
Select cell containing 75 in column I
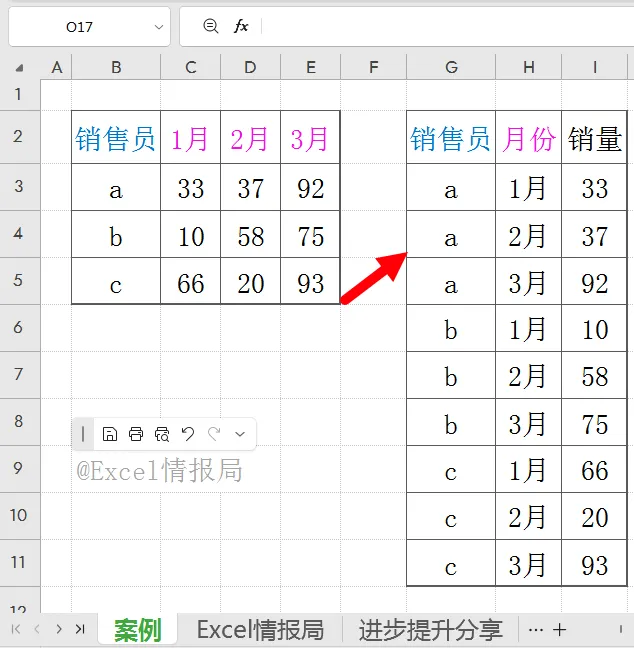coord(594,422)
